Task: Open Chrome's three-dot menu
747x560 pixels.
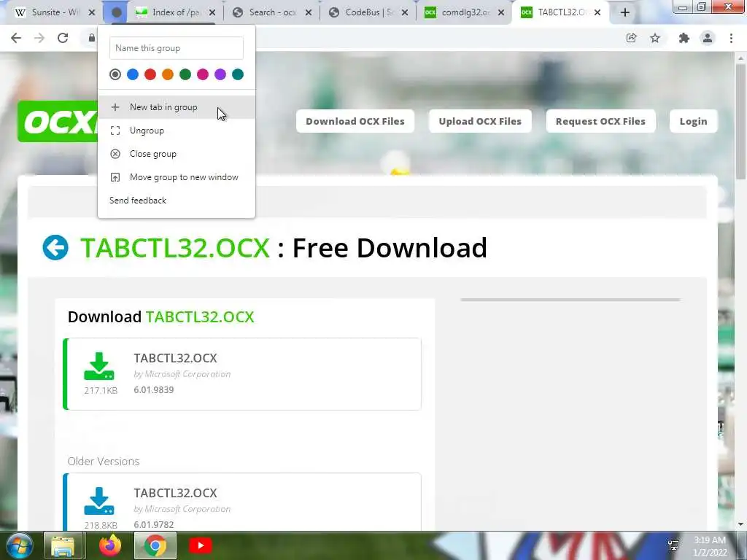Action: (x=731, y=38)
